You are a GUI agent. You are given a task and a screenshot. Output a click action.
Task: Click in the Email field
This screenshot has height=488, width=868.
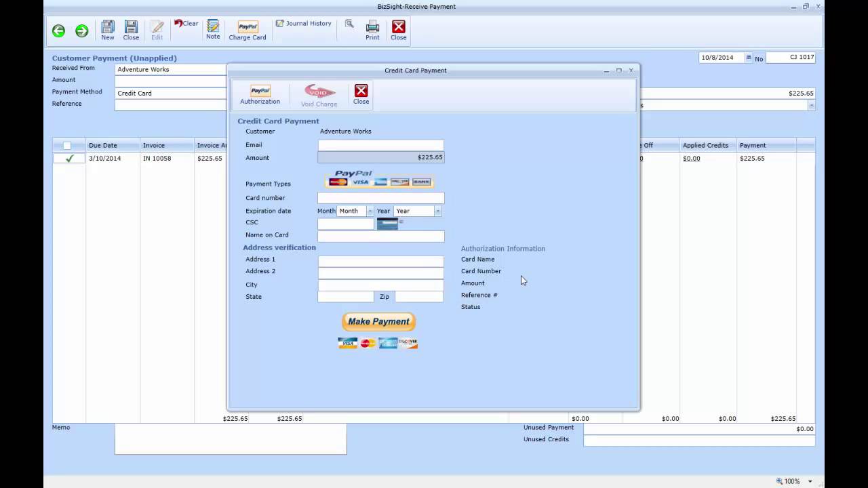pyautogui.click(x=381, y=145)
